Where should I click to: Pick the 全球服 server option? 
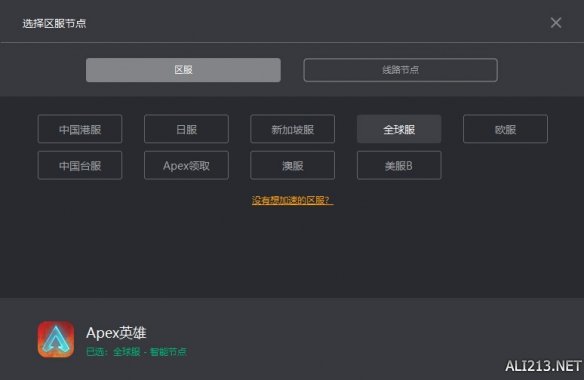click(x=399, y=129)
